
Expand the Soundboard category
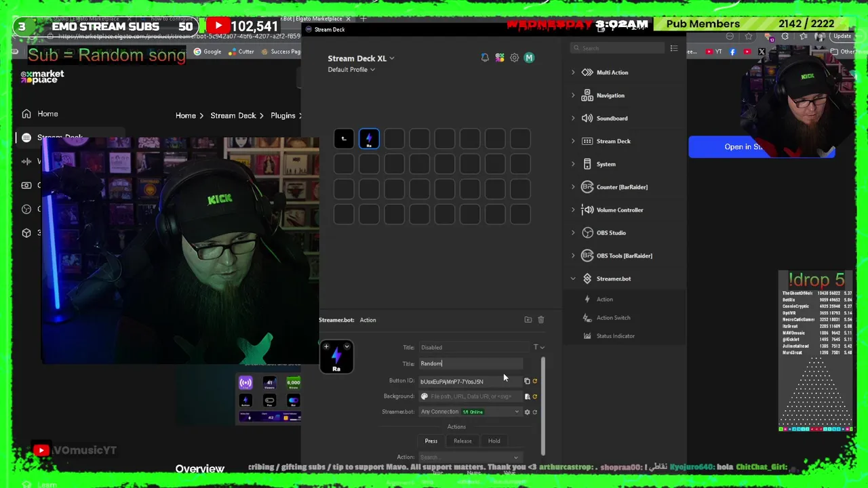573,119
